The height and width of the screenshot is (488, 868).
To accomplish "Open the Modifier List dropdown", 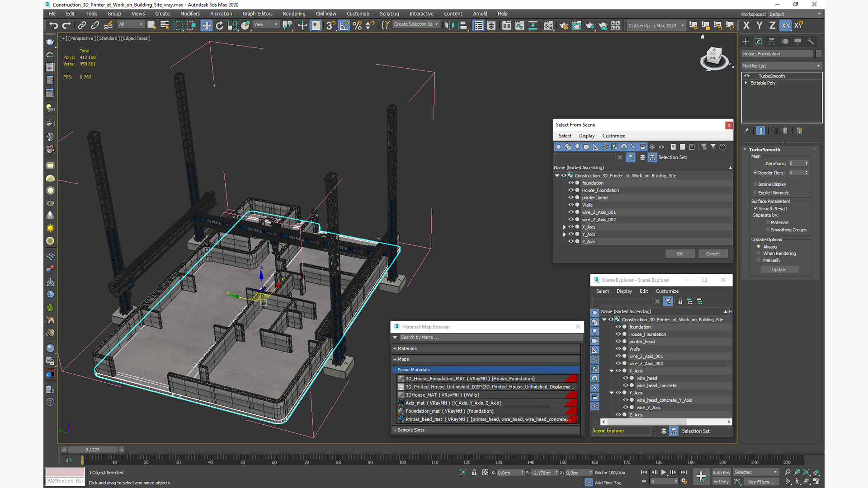I will (781, 66).
